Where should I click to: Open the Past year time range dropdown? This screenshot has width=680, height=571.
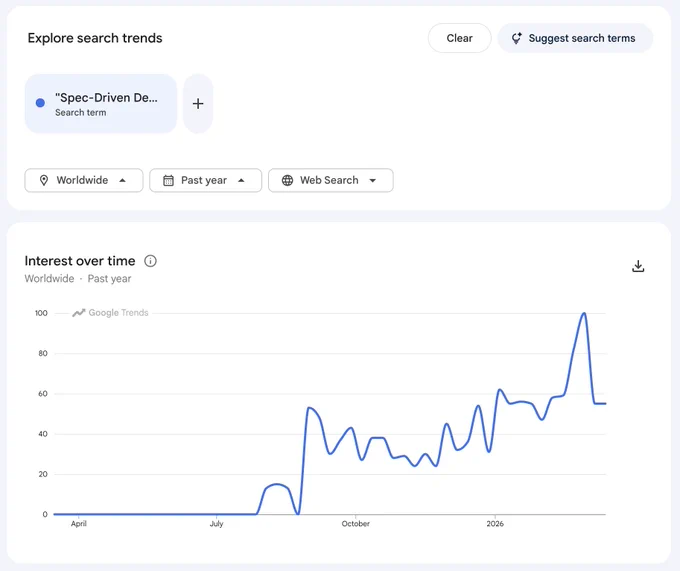click(x=206, y=180)
